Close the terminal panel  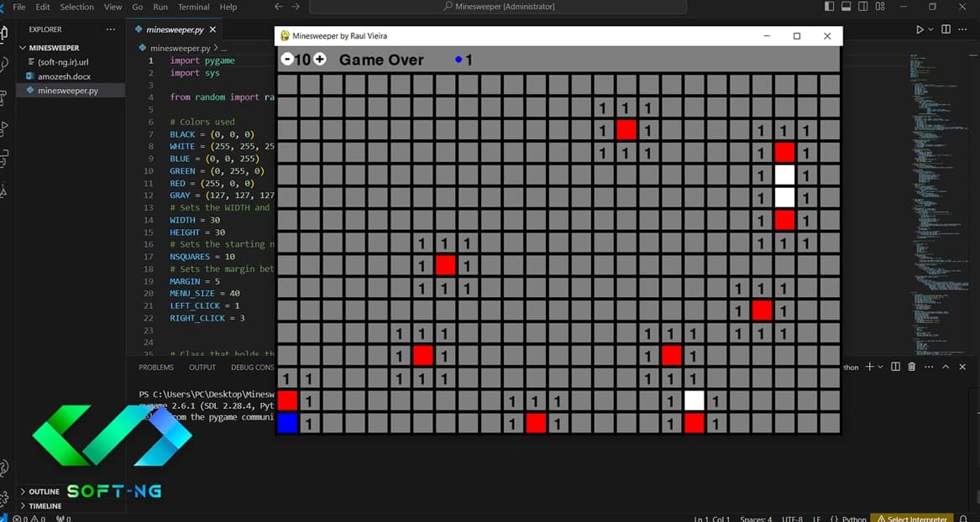coord(963,367)
